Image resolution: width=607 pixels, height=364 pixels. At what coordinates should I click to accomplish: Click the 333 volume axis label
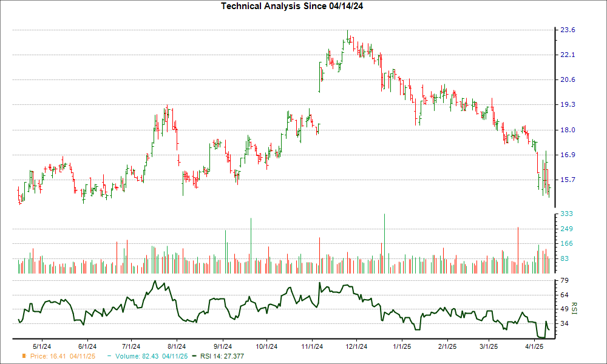click(566, 214)
